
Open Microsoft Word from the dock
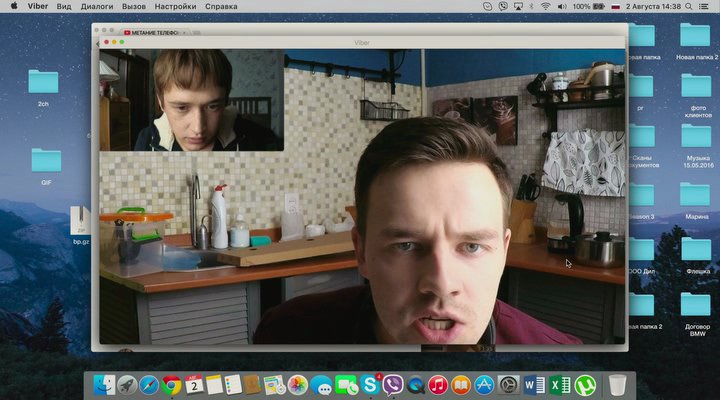[x=534, y=384]
